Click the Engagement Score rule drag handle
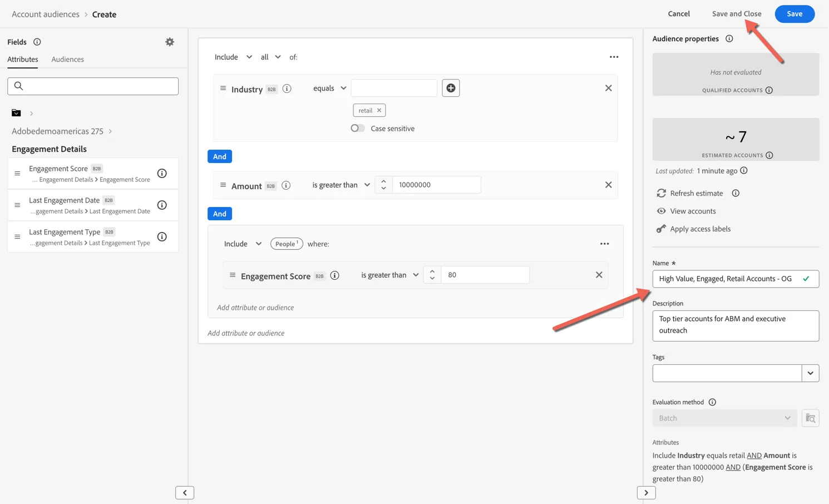Image resolution: width=829 pixels, height=504 pixels. (x=233, y=275)
